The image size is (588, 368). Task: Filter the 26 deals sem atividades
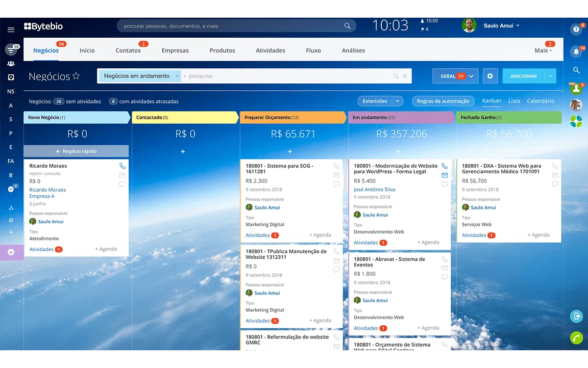(59, 102)
